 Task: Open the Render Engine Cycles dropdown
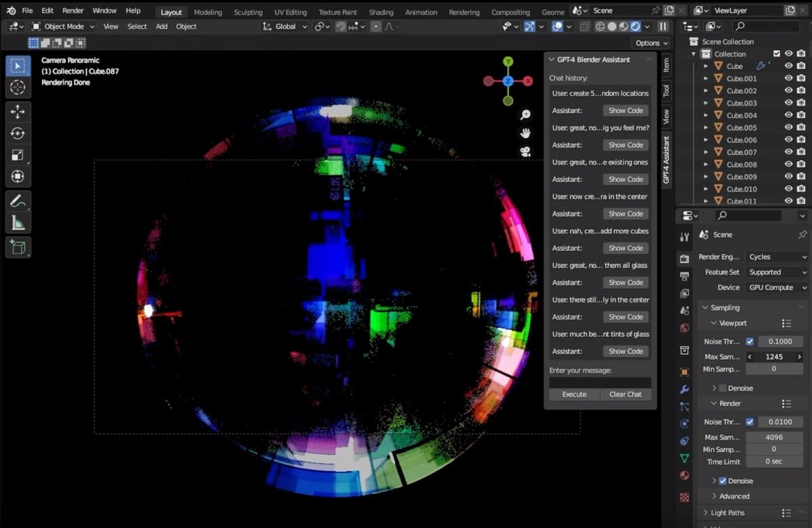(777, 257)
